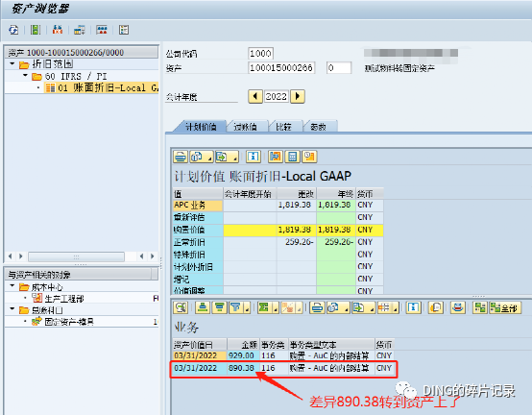532x415 pixels.
Task: Click the green sum total icon
Action: (x=264, y=307)
